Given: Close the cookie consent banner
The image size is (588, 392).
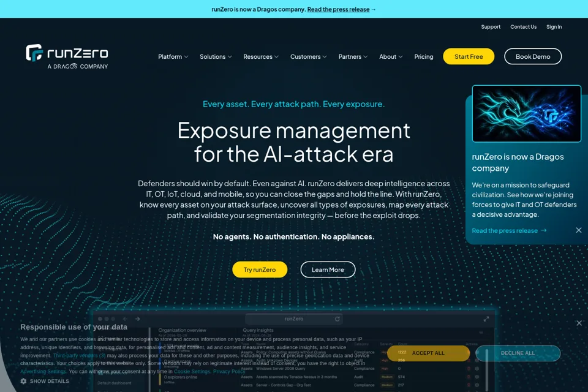Looking at the screenshot, I should tap(579, 323).
